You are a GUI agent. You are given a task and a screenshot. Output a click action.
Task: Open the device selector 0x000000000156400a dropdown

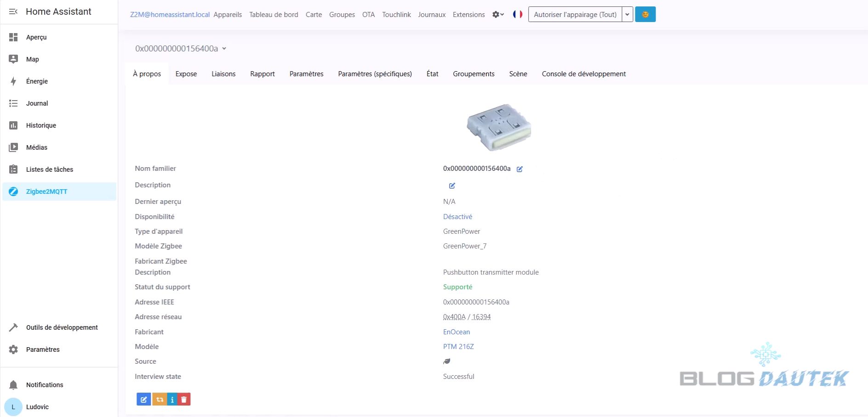(x=181, y=49)
